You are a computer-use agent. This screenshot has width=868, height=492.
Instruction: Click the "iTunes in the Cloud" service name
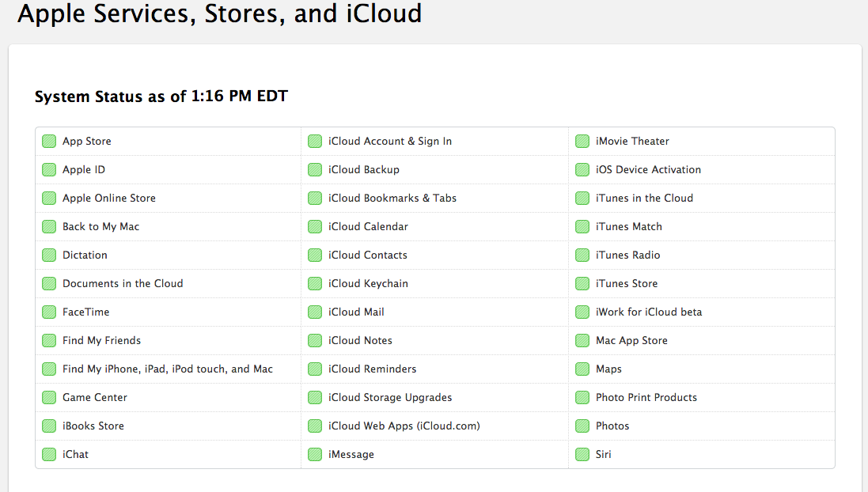click(644, 198)
